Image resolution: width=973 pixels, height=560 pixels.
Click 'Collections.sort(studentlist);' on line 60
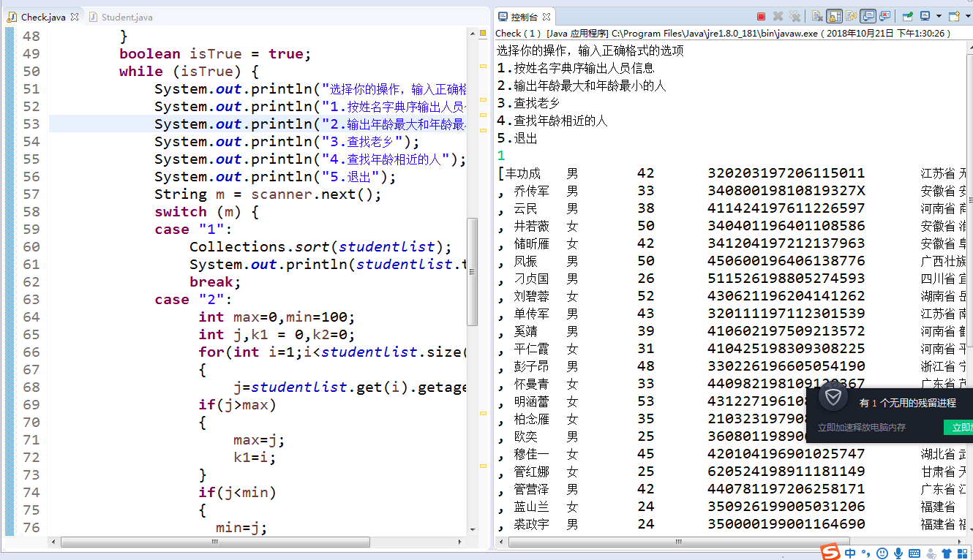point(320,247)
